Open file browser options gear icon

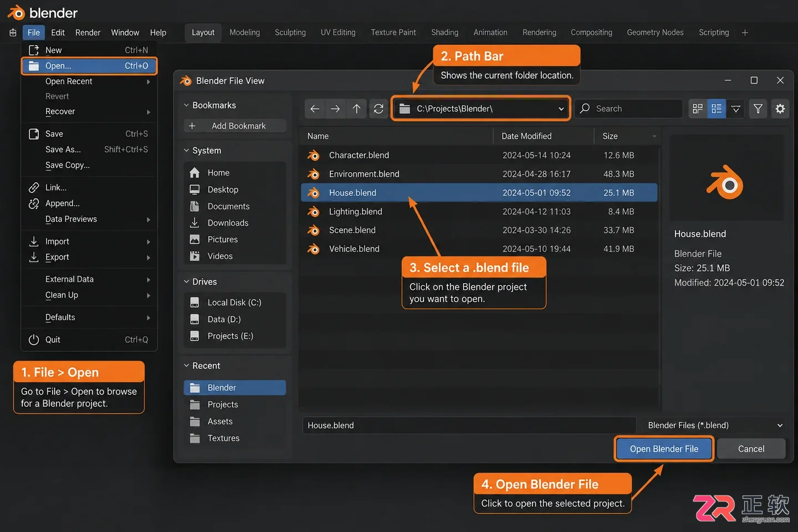[x=780, y=109]
